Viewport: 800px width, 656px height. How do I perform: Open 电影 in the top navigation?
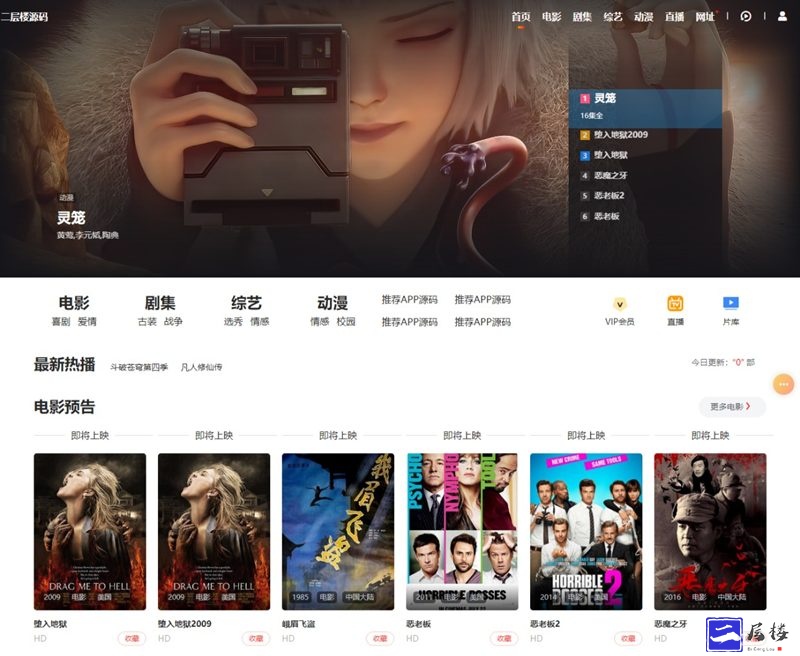click(552, 17)
